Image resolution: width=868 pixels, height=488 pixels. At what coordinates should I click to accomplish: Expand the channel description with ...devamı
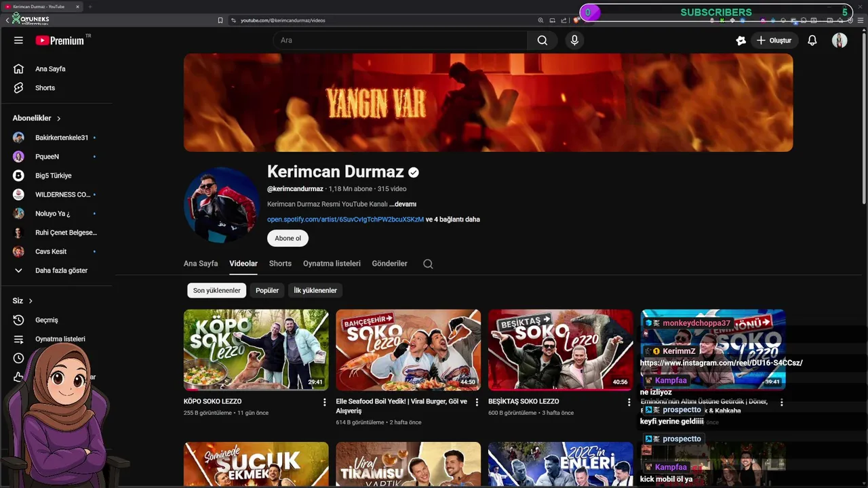(403, 204)
